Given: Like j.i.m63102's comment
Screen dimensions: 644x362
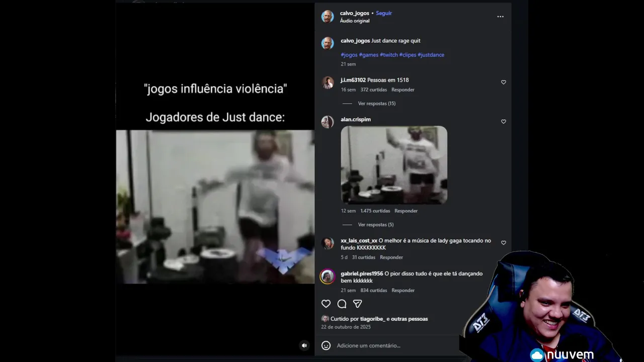Looking at the screenshot, I should 503,82.
